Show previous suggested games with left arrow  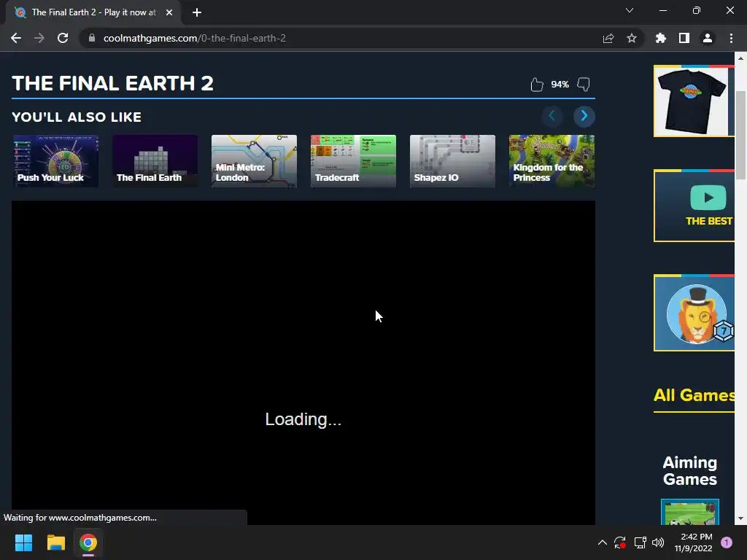552,116
